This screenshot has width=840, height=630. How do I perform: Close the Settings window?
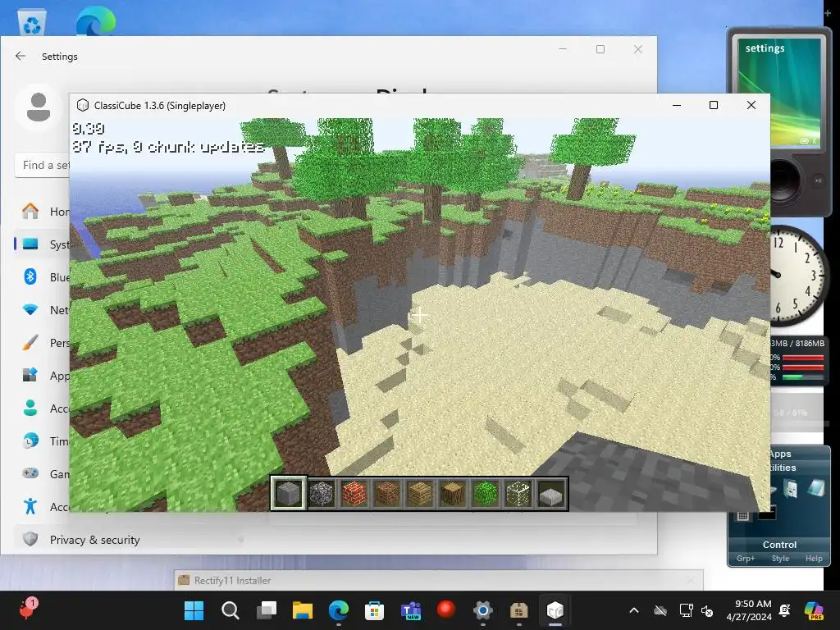click(x=637, y=49)
